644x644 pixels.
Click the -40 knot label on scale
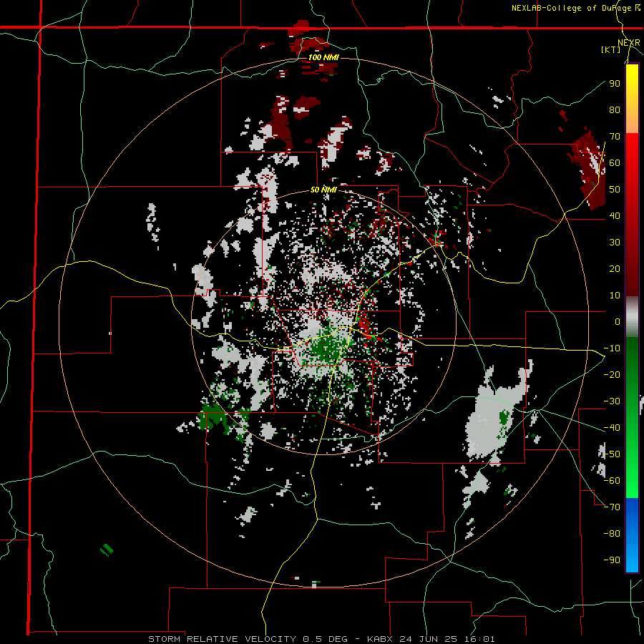612,428
